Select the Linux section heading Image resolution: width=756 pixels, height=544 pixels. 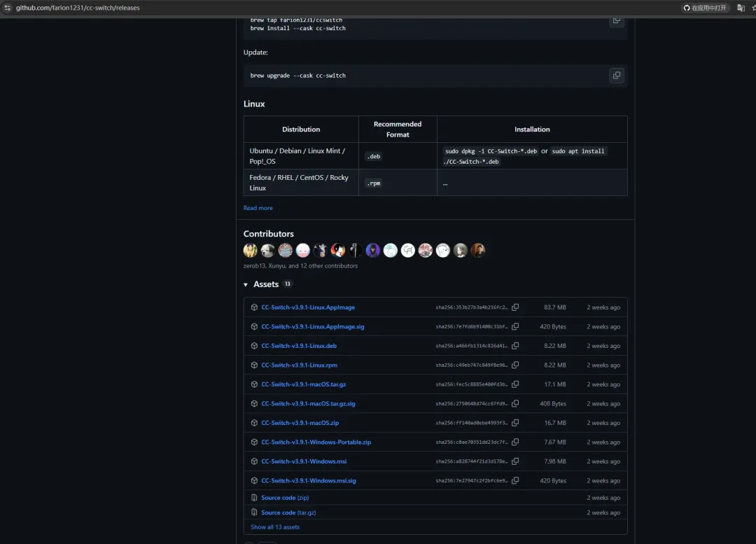tap(254, 104)
